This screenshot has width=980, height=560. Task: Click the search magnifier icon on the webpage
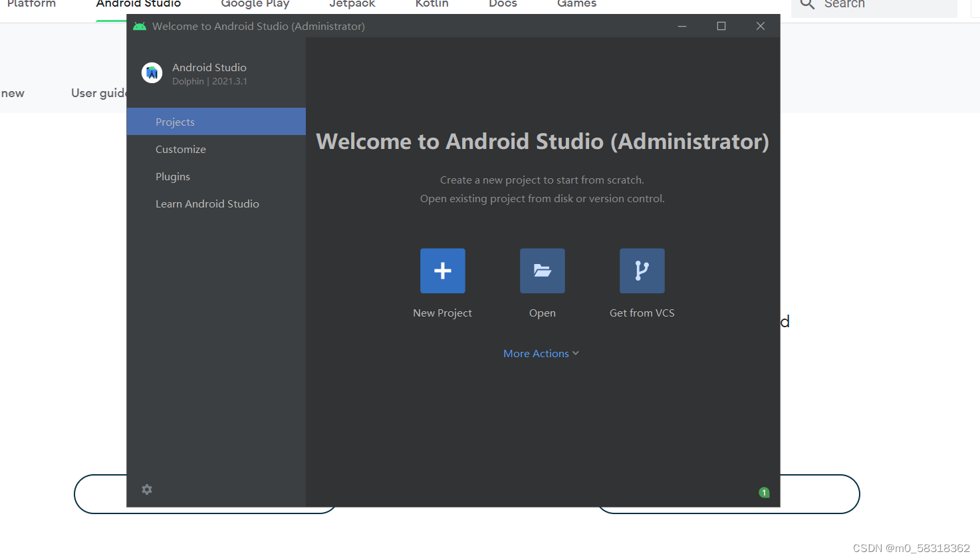[x=807, y=4]
